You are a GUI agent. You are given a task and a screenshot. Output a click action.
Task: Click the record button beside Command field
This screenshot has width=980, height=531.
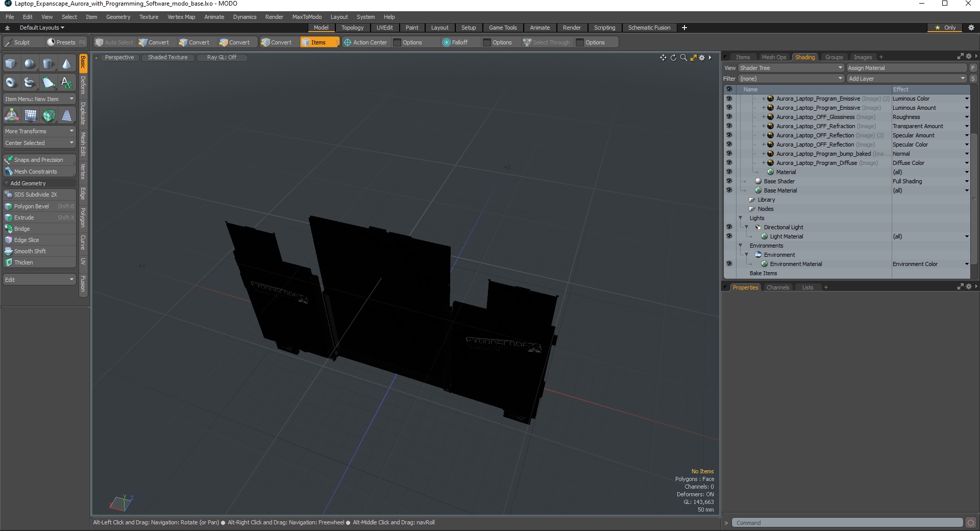[x=971, y=523]
